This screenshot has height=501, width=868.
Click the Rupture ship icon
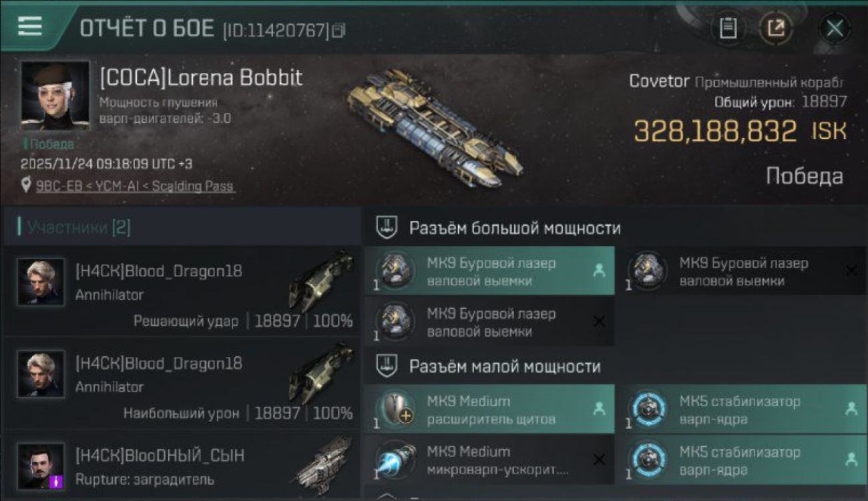click(x=324, y=466)
